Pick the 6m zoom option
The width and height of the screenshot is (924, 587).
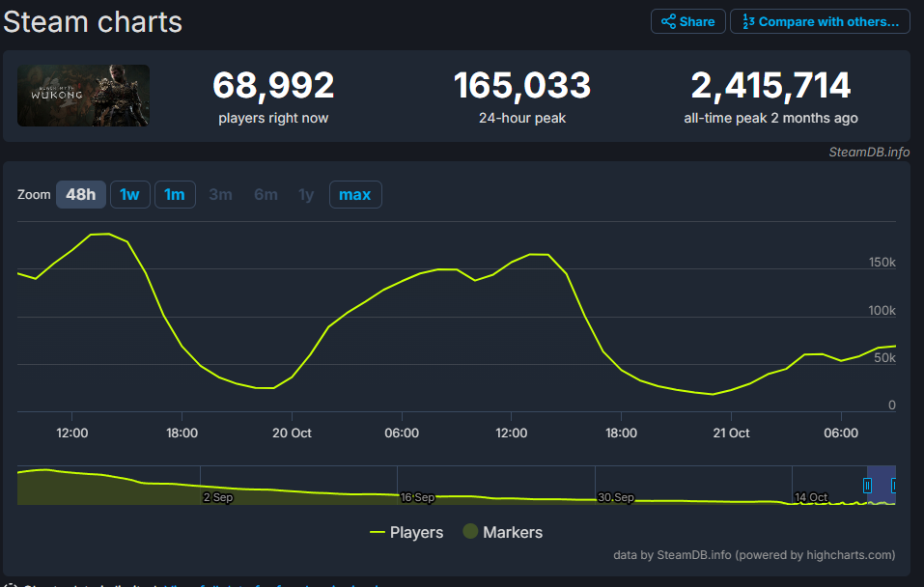(266, 194)
